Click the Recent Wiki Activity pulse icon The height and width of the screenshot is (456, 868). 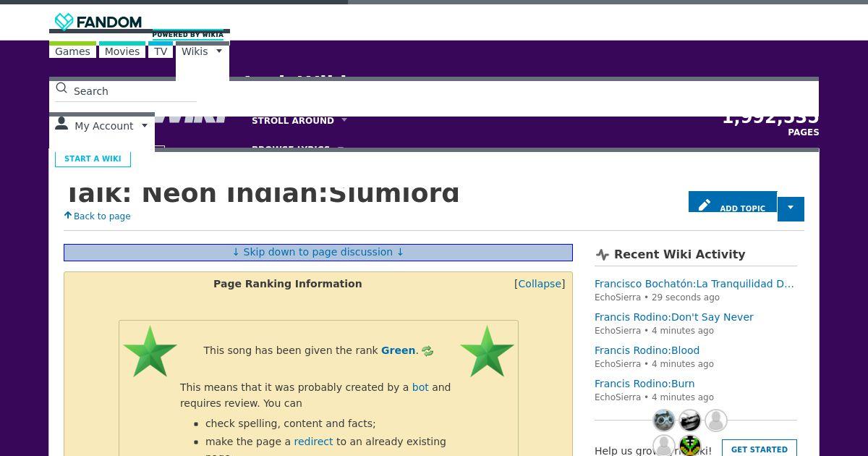pos(603,254)
